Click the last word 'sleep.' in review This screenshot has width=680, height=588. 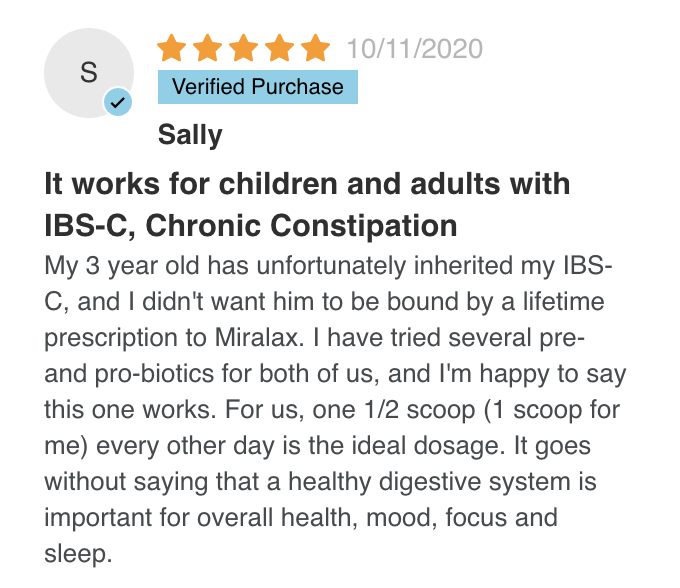[x=78, y=554]
